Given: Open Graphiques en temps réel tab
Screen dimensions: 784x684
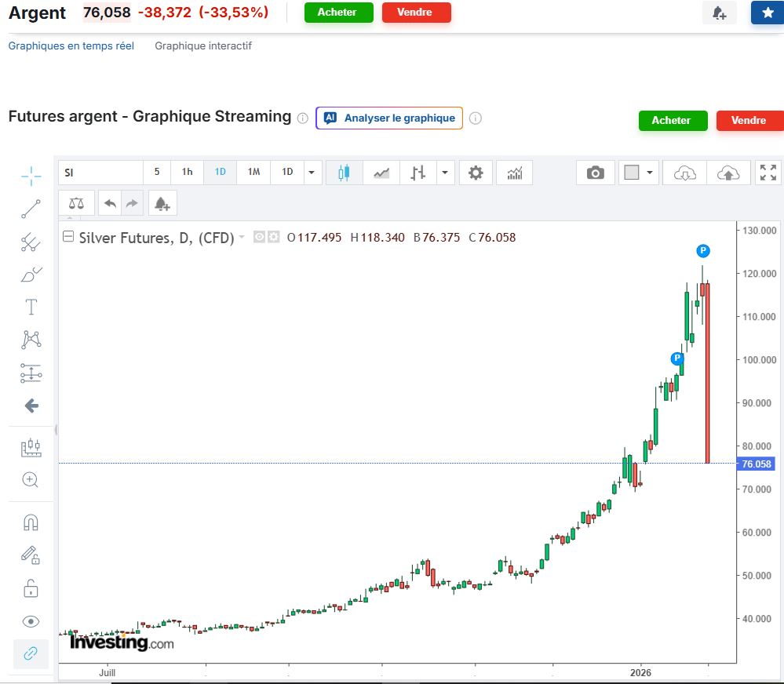Looking at the screenshot, I should pyautogui.click(x=71, y=46).
